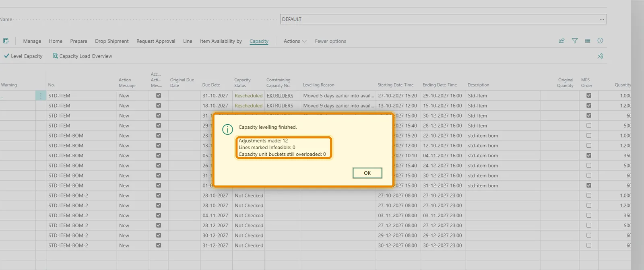Click Starting Date-Time 03-11-2027 08:00
Image resolution: width=644 pixels, height=270 pixels.
(397, 216)
